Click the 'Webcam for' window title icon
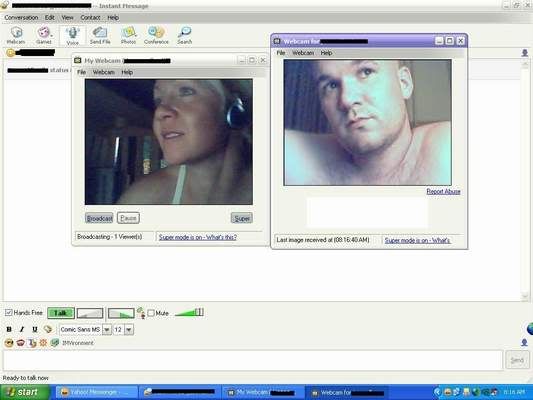 [x=277, y=41]
